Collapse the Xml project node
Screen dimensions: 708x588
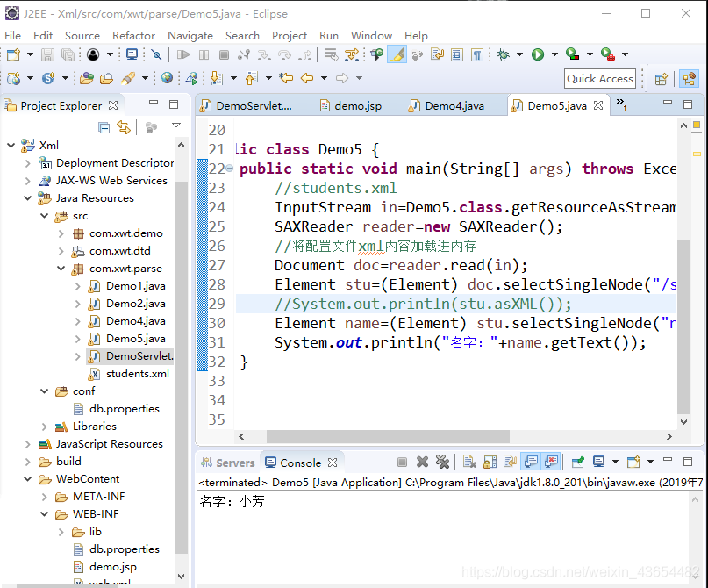11,146
